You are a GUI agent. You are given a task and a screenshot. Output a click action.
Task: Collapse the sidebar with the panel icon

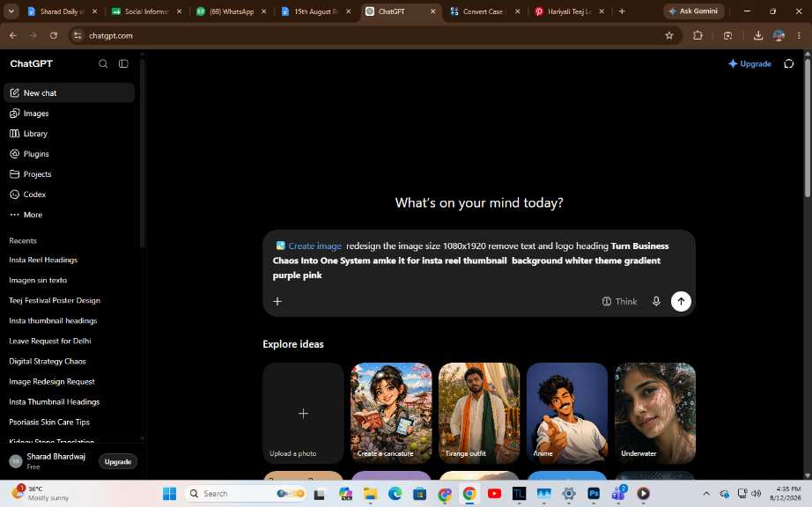pyautogui.click(x=123, y=63)
